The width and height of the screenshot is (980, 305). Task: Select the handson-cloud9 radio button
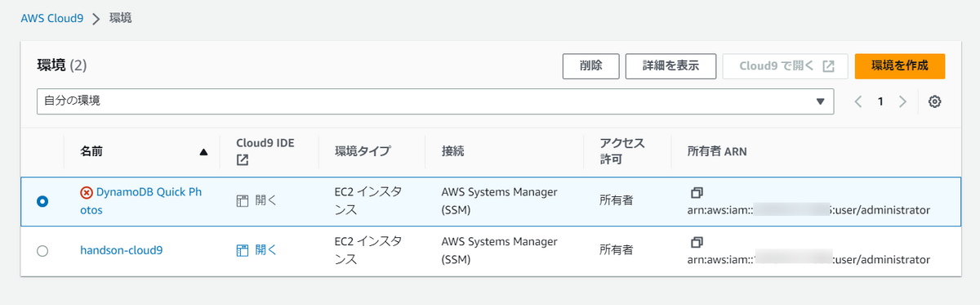[42, 251]
